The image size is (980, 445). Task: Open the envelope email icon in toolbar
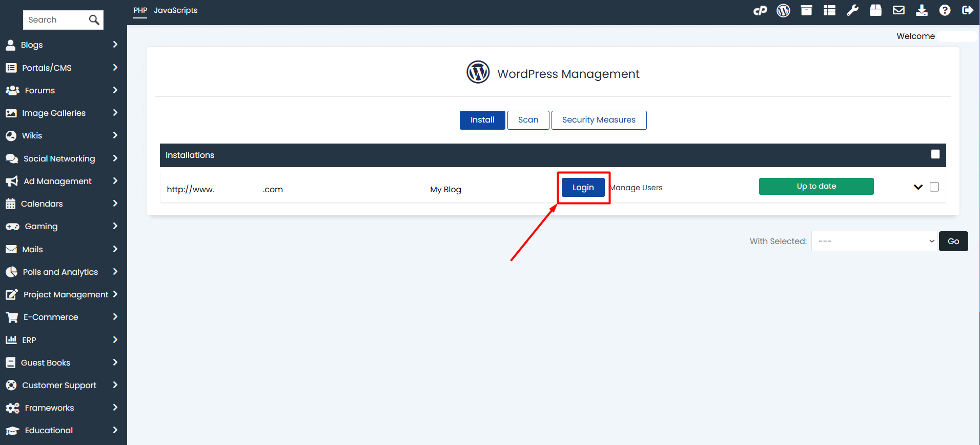(899, 10)
